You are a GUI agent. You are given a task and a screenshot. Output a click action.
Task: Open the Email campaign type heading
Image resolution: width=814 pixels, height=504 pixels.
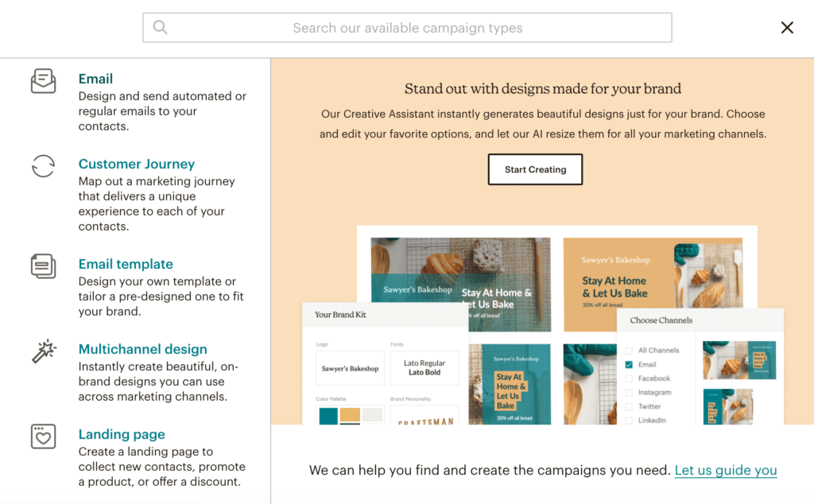coord(95,79)
